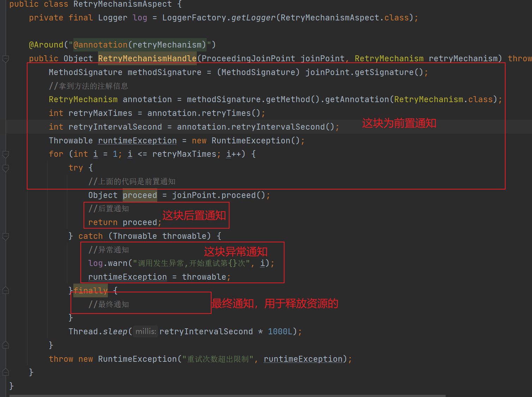The width and height of the screenshot is (532, 397).
Task: Click the comment '//上面的代码是前置通知'
Action: 132,181
